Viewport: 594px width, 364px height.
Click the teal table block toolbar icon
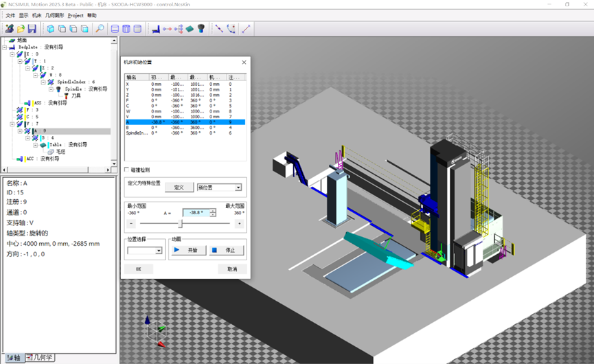coord(190,29)
